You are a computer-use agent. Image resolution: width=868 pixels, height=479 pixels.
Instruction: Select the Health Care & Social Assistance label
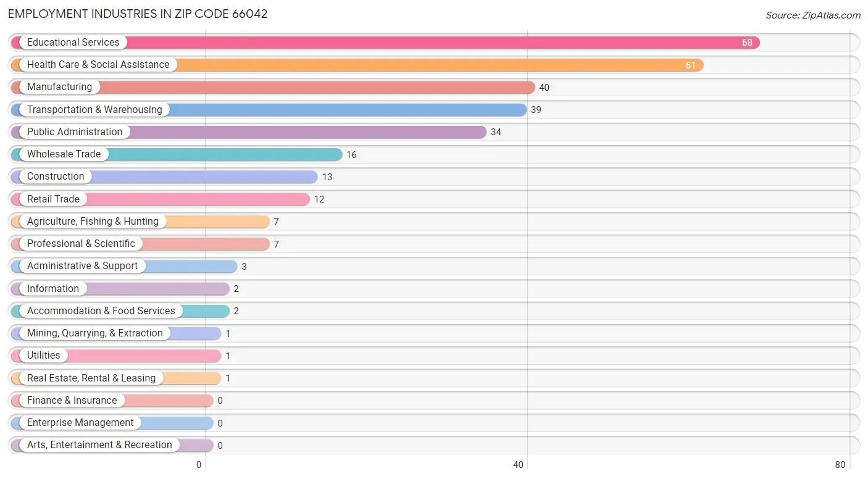pos(98,65)
